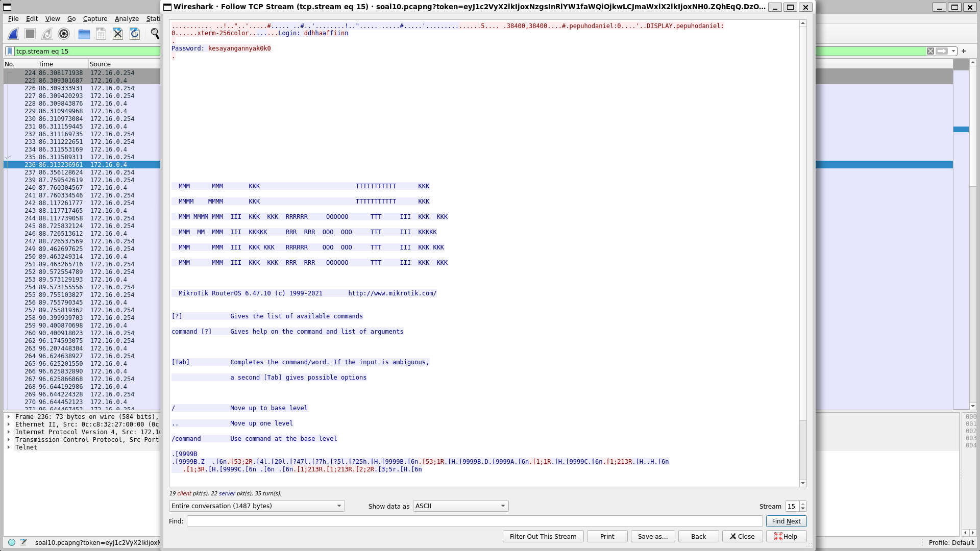980x551 pixels.
Task: Expand the Telnet protocol details
Action: [9, 447]
